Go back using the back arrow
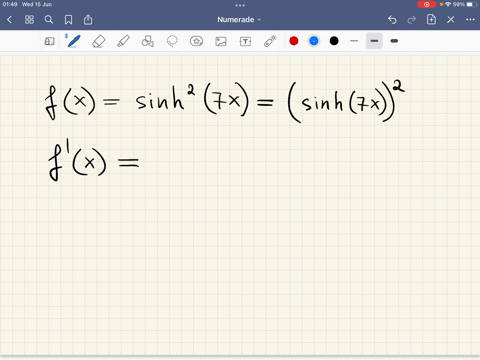Viewport: 480px width, 360px height. [9, 20]
